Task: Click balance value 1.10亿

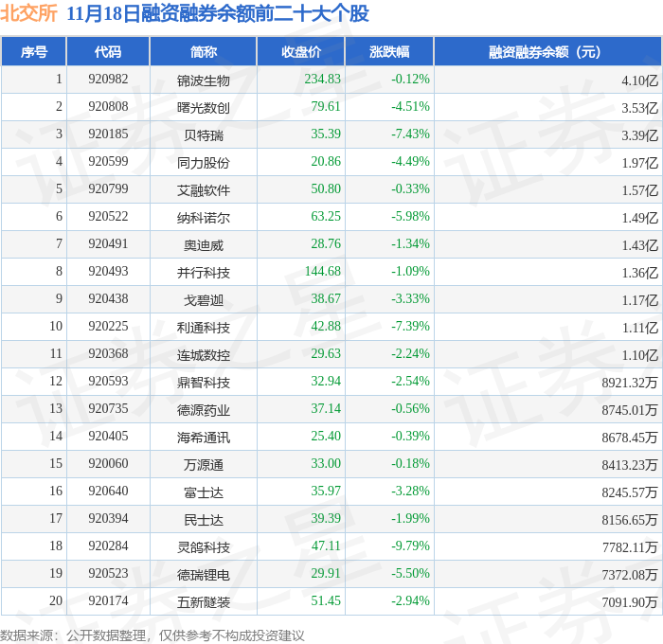Action: (x=639, y=355)
